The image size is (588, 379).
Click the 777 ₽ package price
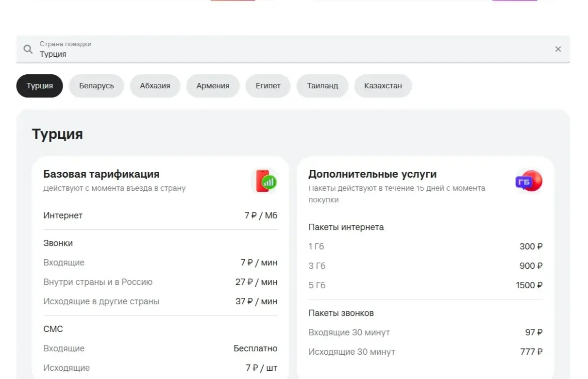pyautogui.click(x=532, y=352)
